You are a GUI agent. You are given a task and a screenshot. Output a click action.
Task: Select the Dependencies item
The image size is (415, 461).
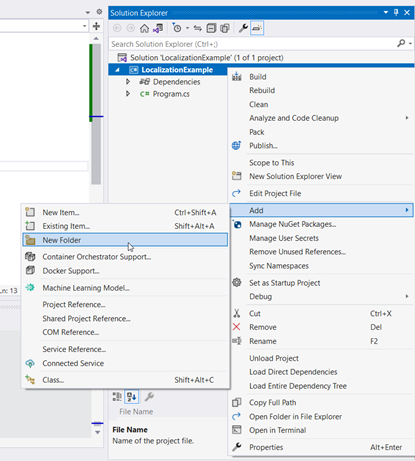click(x=176, y=82)
